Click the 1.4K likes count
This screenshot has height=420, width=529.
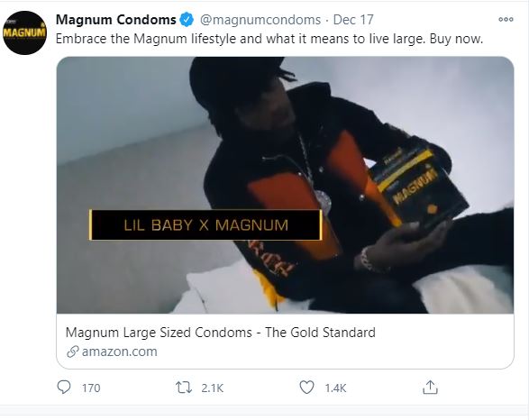pos(335,388)
